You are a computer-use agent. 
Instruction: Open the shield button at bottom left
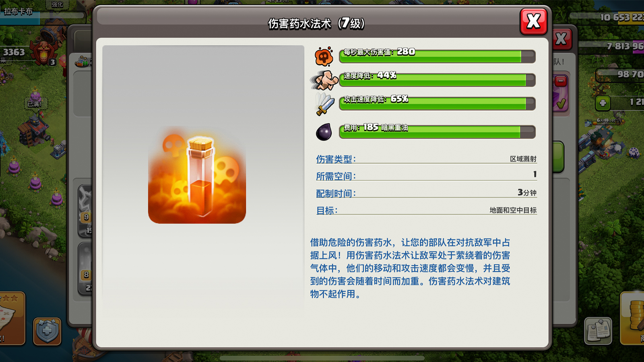(47, 331)
